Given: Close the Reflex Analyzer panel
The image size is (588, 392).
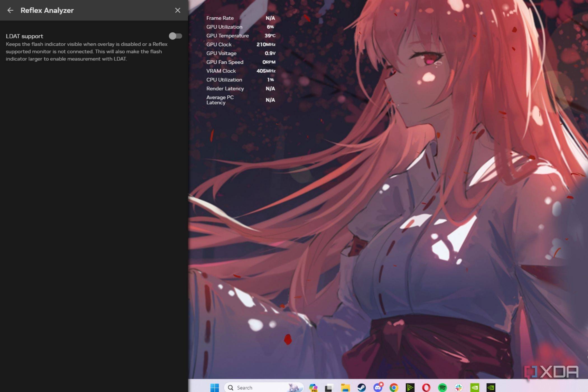Looking at the screenshot, I should coord(178,10).
